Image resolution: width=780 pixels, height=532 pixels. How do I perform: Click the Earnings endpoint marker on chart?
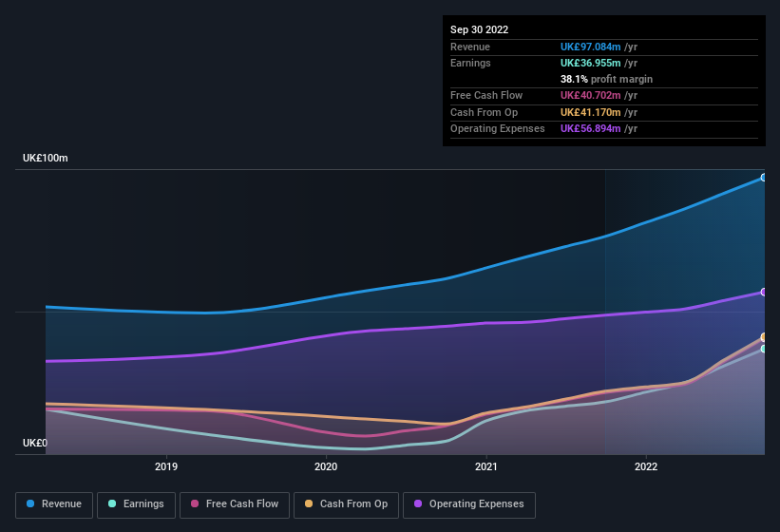(x=764, y=349)
